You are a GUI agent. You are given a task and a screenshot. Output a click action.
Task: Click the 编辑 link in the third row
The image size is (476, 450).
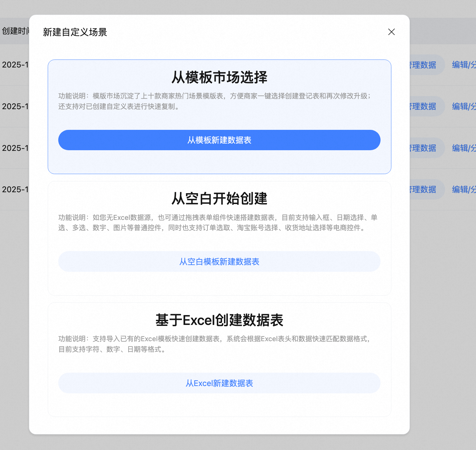click(460, 148)
